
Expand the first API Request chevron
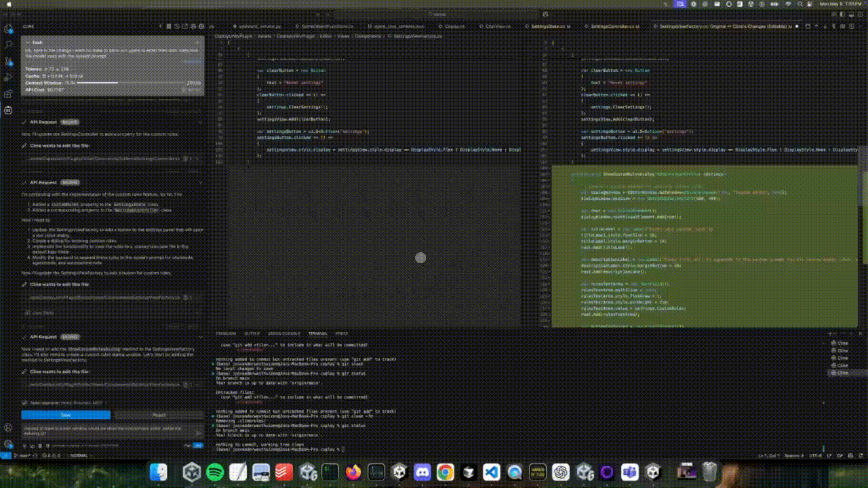(x=199, y=123)
